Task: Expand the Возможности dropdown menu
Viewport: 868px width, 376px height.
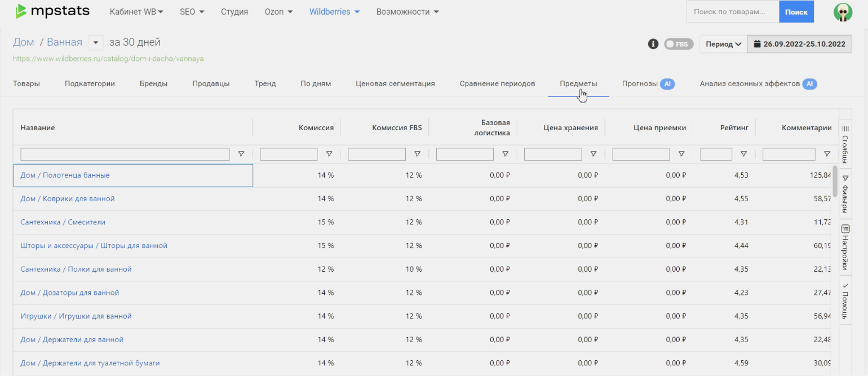Action: pos(408,12)
